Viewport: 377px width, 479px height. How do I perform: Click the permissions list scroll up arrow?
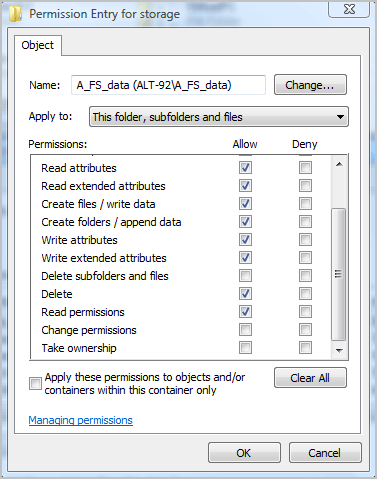tap(339, 164)
